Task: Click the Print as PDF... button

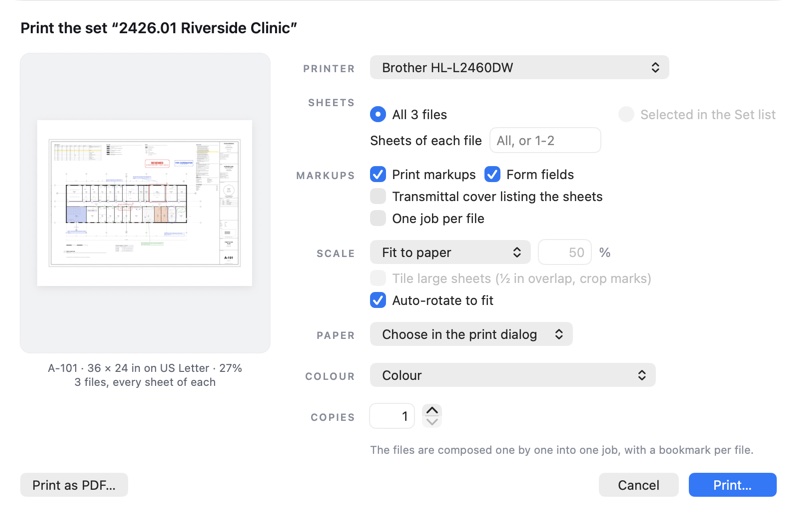Action: (74, 485)
